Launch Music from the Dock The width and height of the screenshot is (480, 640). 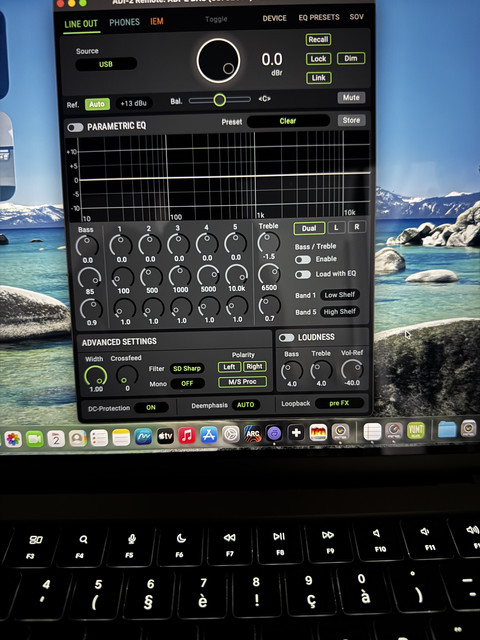click(x=187, y=436)
